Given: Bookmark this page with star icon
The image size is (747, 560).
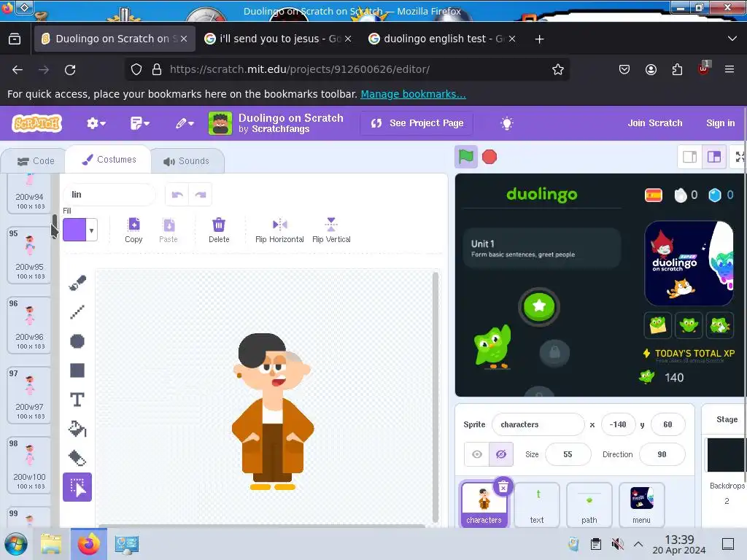Looking at the screenshot, I should tap(558, 69).
